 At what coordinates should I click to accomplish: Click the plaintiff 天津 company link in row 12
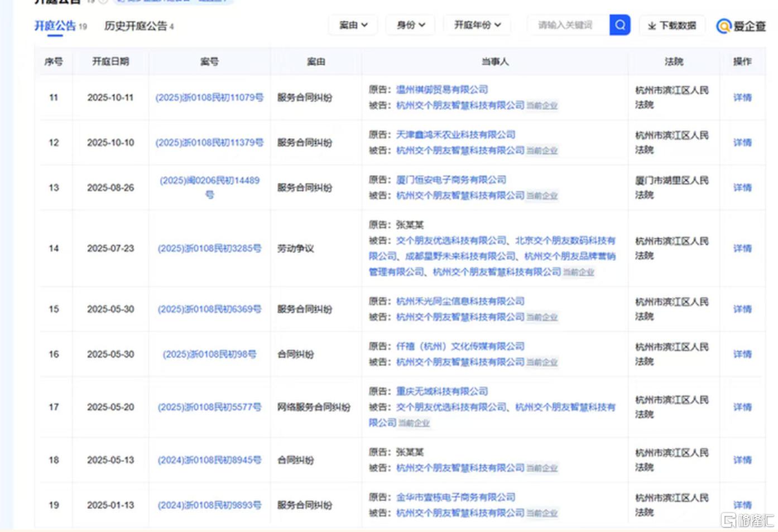tap(455, 135)
